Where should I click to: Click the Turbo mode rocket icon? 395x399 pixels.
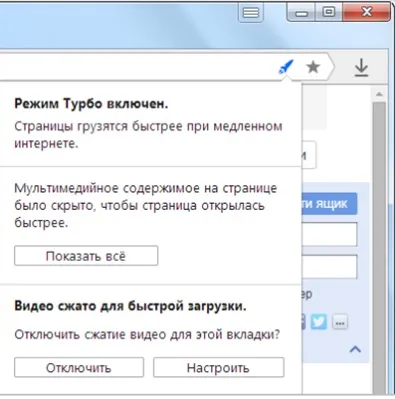click(x=286, y=67)
